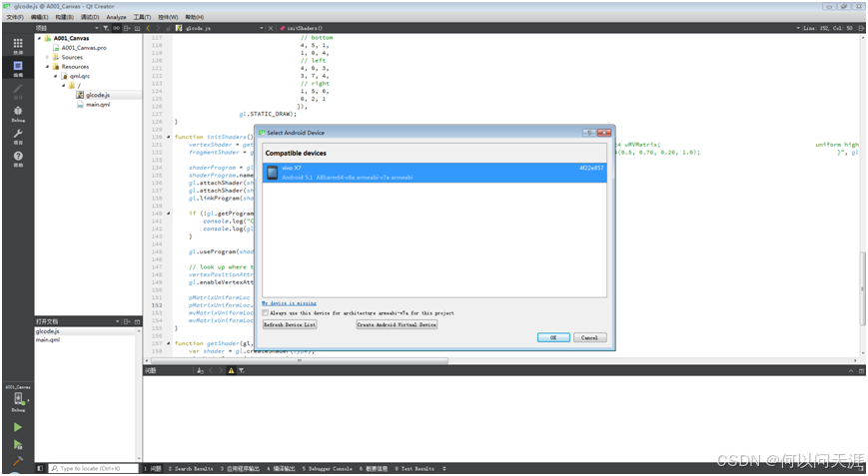868x476 pixels.
Task: Close the glcode.js document with X
Action: pos(271,28)
